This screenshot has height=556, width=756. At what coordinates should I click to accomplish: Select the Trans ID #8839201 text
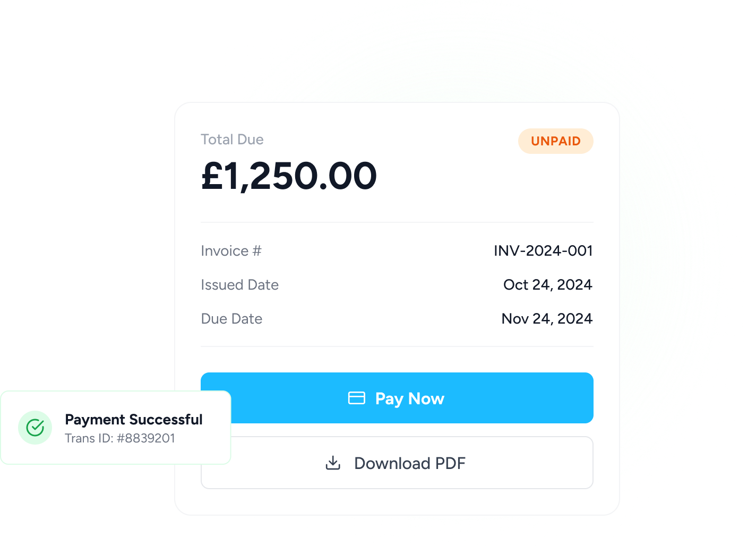[x=120, y=438]
